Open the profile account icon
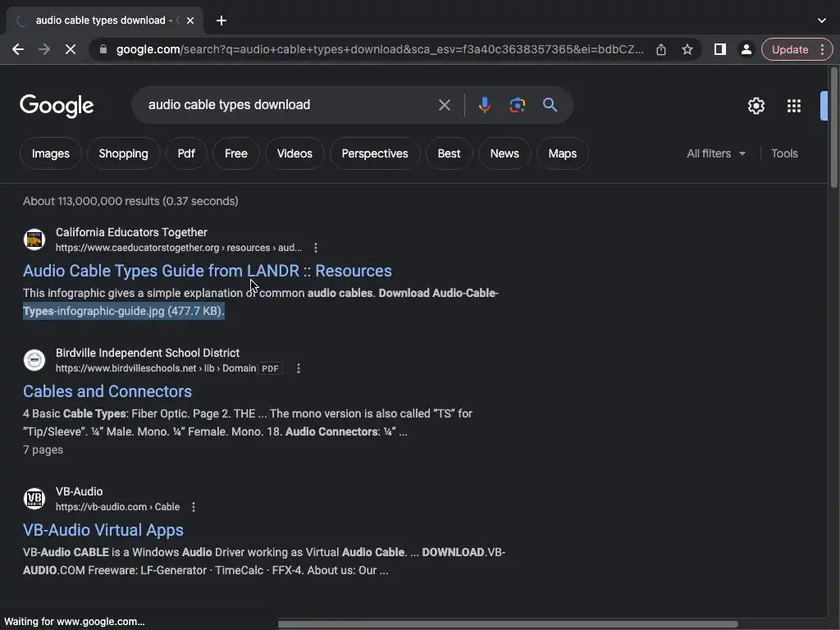This screenshot has width=840, height=630. pos(746,49)
